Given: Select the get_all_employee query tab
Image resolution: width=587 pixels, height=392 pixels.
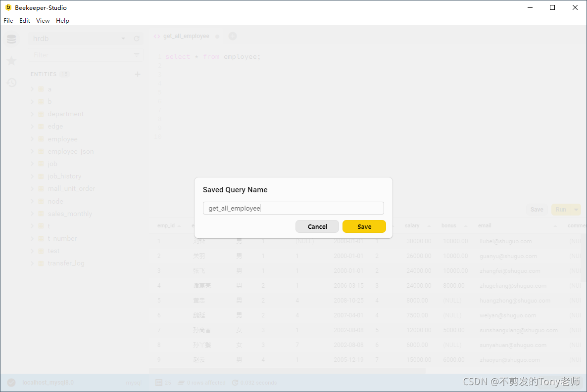Looking at the screenshot, I should [186, 36].
